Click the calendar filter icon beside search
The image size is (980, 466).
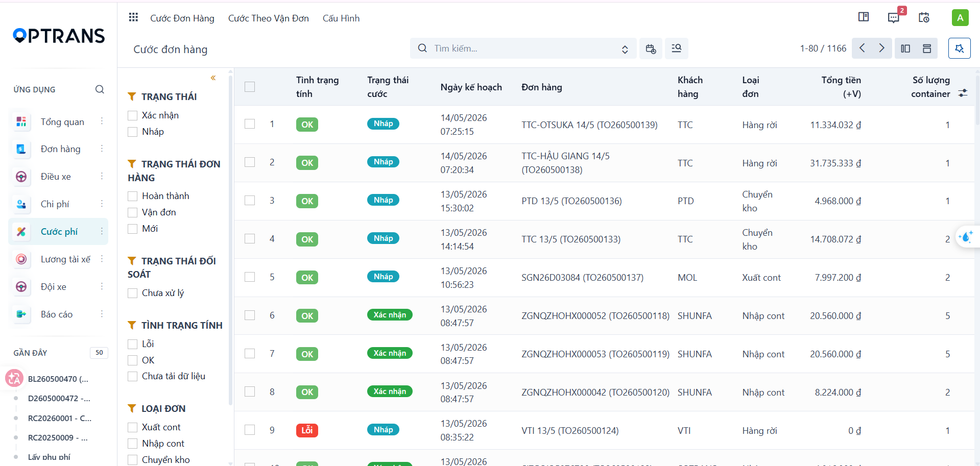click(x=651, y=48)
